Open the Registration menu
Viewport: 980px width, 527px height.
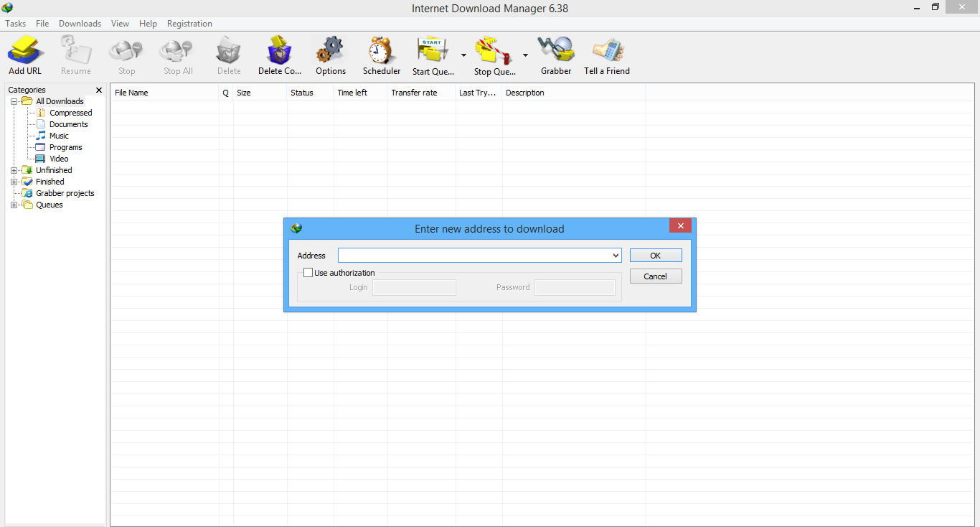[x=189, y=24]
